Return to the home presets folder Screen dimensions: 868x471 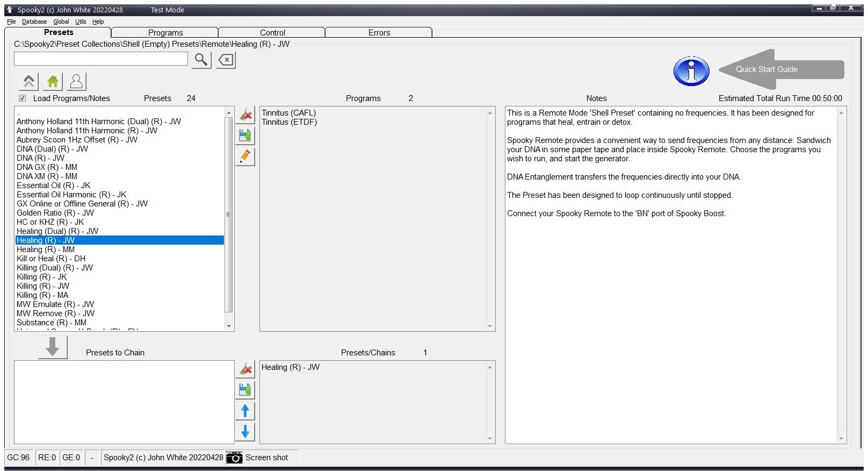coord(53,81)
